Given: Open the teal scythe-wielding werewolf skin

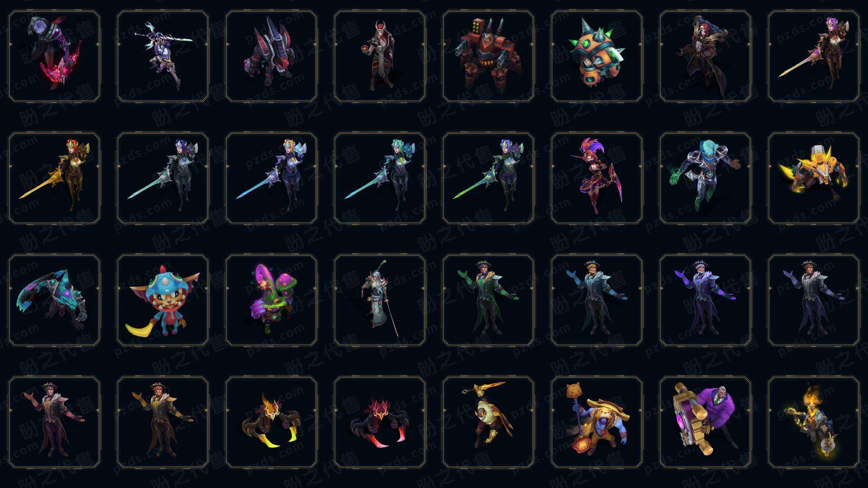Looking at the screenshot, I should (54, 300).
